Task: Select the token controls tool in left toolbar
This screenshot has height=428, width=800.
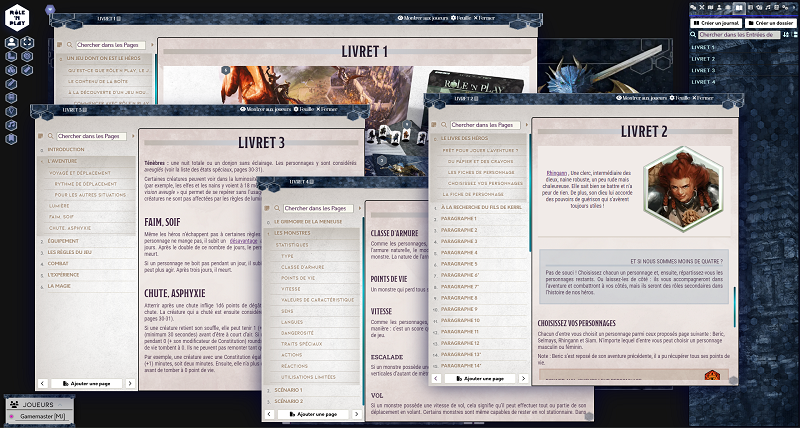Action: [x=11, y=43]
